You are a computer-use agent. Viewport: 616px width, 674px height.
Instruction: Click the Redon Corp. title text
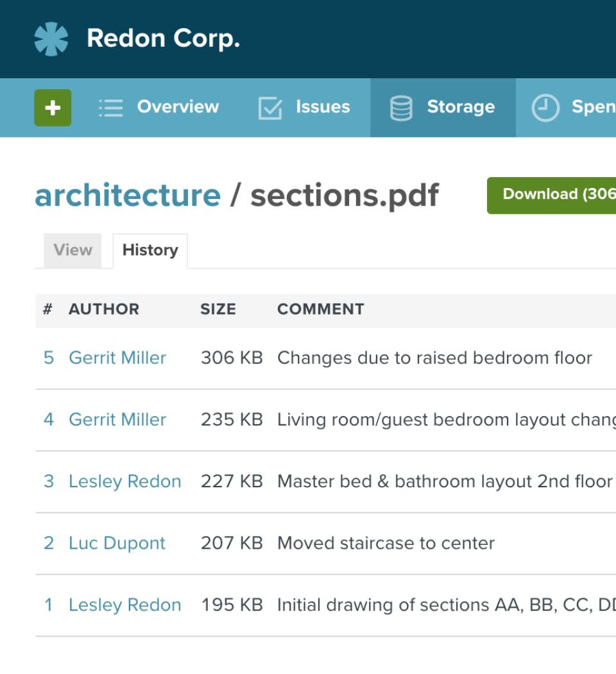[163, 39]
